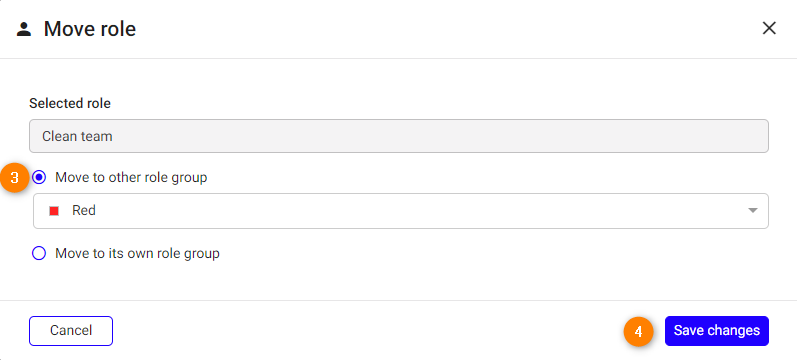Expand the role group dropdown arrow
Viewport: 797px width, 360px height.
tap(753, 211)
